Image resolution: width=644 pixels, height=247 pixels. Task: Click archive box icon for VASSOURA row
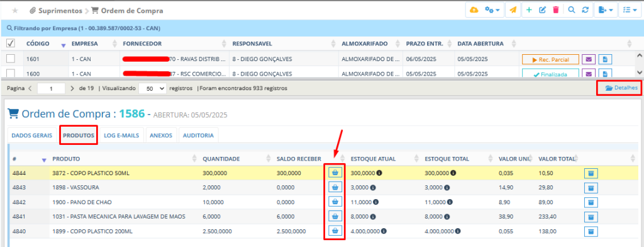(x=591, y=188)
